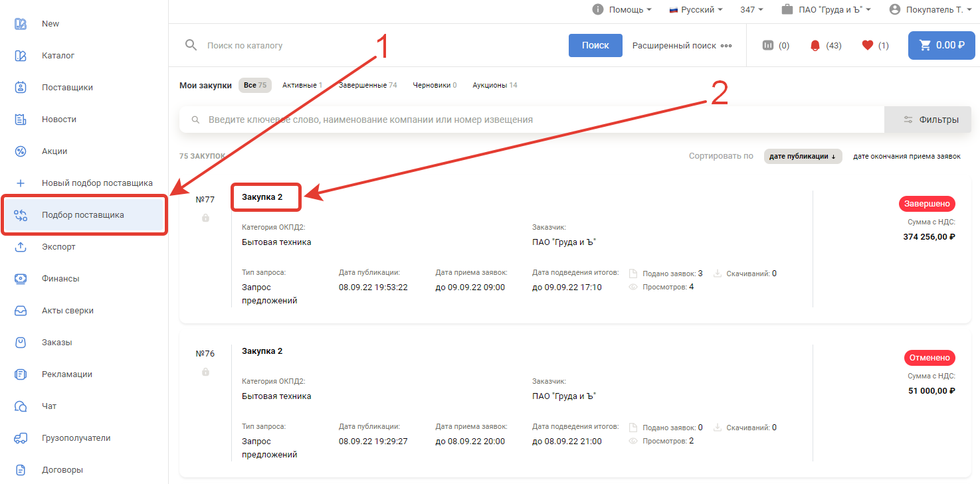Image resolution: width=980 pixels, height=484 pixels.
Task: Switch to the Завершенные tab
Action: tap(367, 85)
